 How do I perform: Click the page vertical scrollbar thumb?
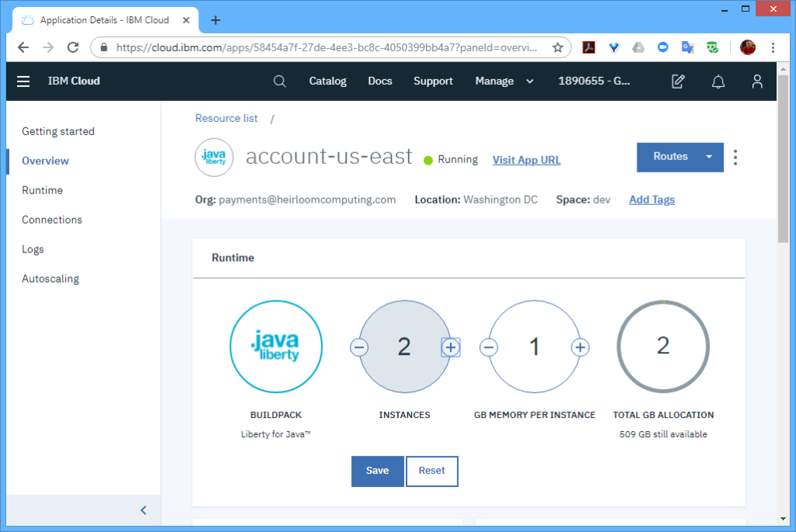tap(784, 159)
